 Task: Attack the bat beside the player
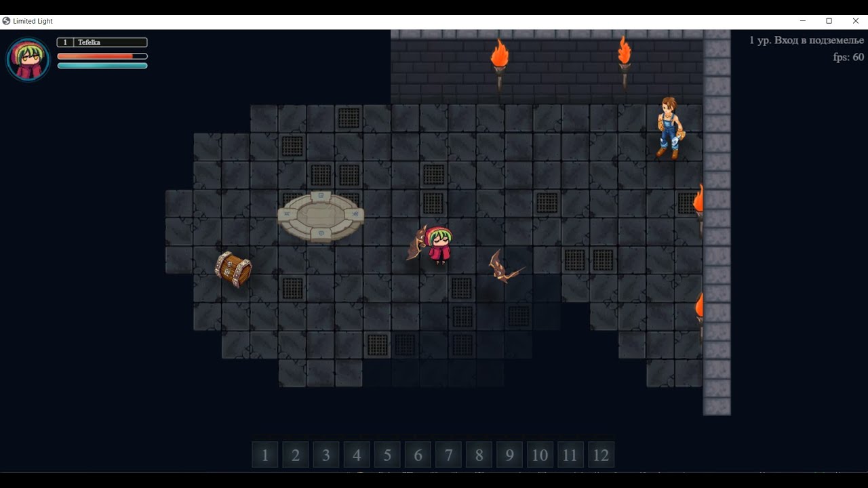(417, 243)
